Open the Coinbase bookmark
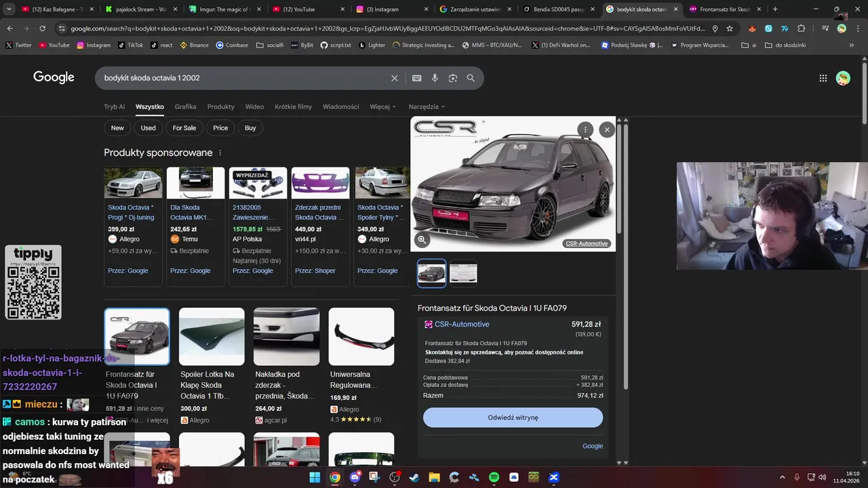 click(232, 45)
